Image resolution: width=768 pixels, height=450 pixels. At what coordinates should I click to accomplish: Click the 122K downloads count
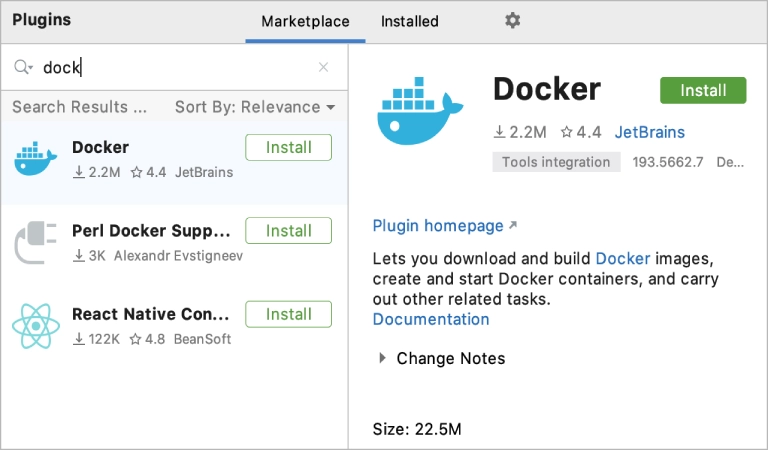pos(96,339)
